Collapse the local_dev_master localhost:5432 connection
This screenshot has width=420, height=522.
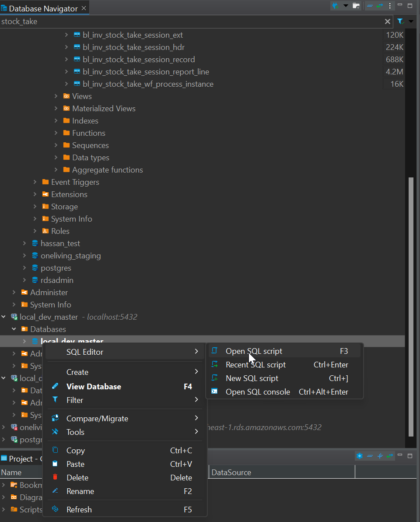(x=3, y=317)
